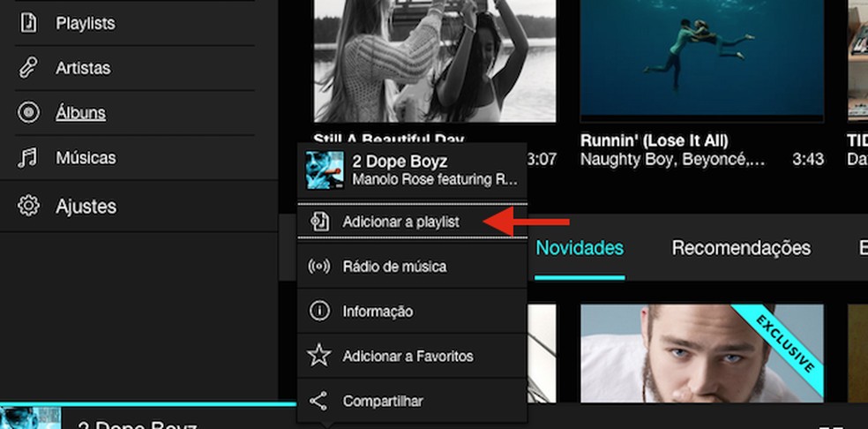Click Naughty Boy, Beyoncé artist text

click(672, 160)
